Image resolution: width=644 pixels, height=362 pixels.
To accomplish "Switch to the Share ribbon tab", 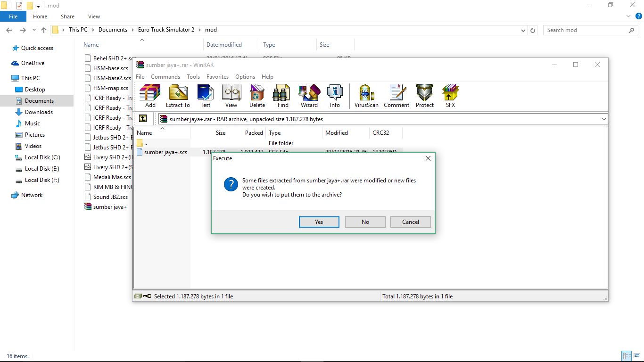I will point(67,16).
